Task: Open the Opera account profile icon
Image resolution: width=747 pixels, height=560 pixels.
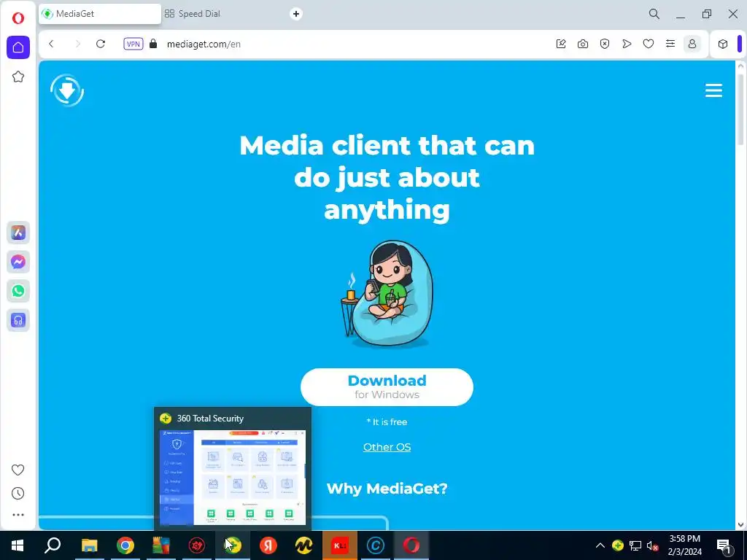Action: click(692, 44)
